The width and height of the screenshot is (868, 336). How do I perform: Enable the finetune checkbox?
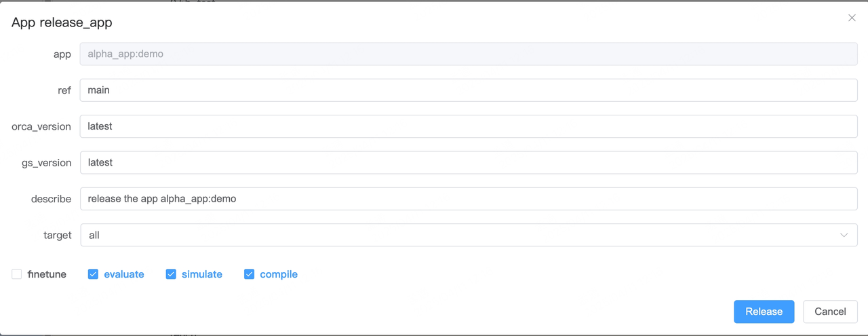(17, 274)
